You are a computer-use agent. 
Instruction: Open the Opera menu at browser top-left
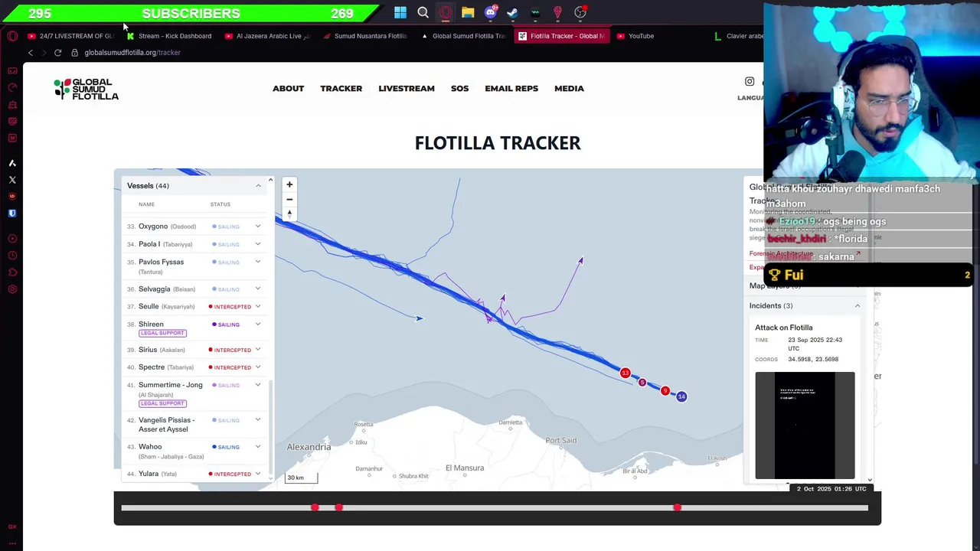[x=12, y=36]
